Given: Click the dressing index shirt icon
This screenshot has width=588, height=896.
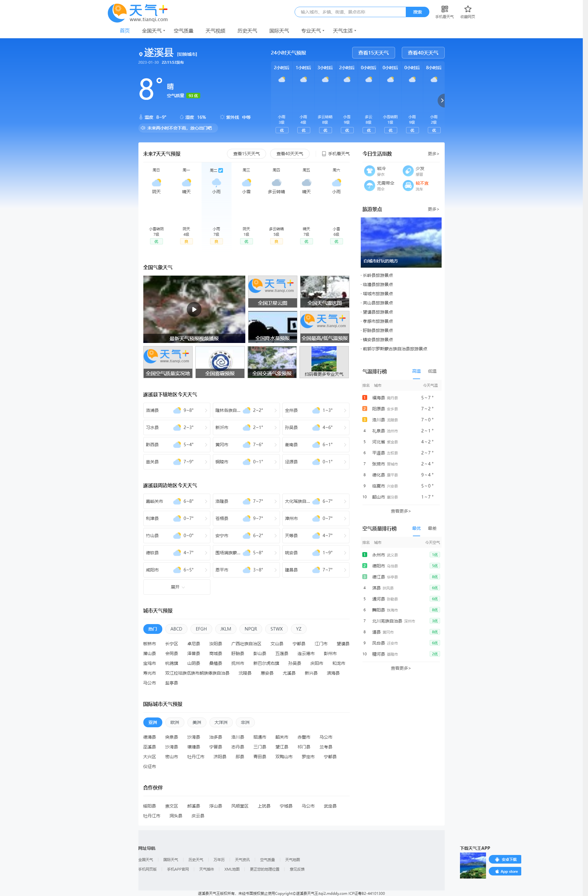Looking at the screenshot, I should pyautogui.click(x=369, y=171).
